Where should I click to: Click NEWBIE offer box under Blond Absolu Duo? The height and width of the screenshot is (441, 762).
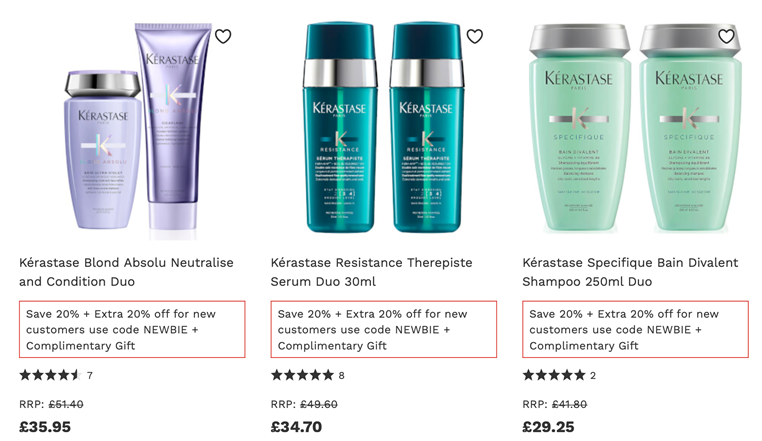pos(132,330)
